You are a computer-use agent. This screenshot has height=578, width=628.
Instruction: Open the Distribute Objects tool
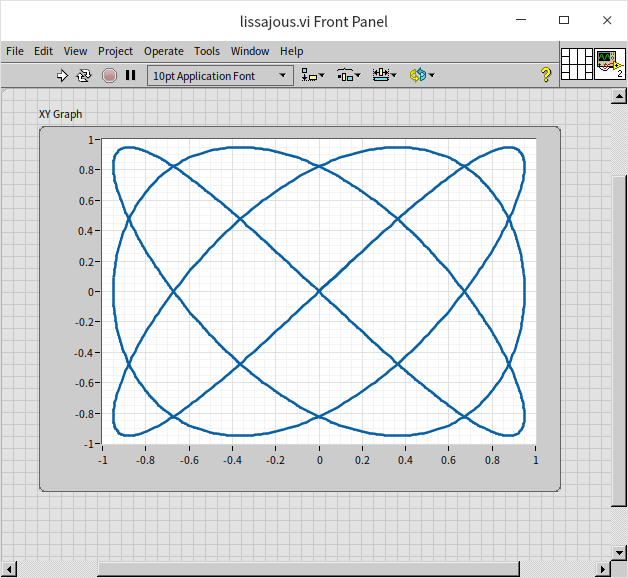point(348,75)
